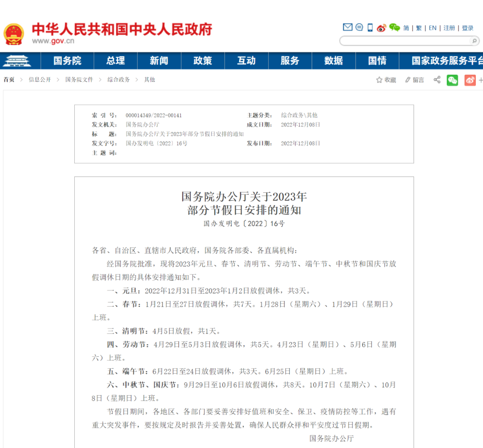Switch to 简 simplified Chinese
Viewport: 483px width, 448px height.
(x=406, y=28)
